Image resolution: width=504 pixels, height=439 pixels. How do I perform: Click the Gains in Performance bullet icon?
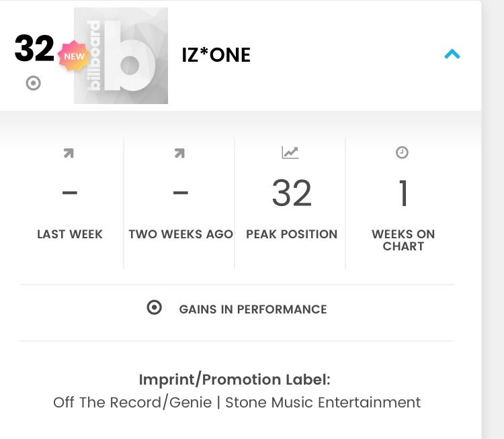pos(155,307)
